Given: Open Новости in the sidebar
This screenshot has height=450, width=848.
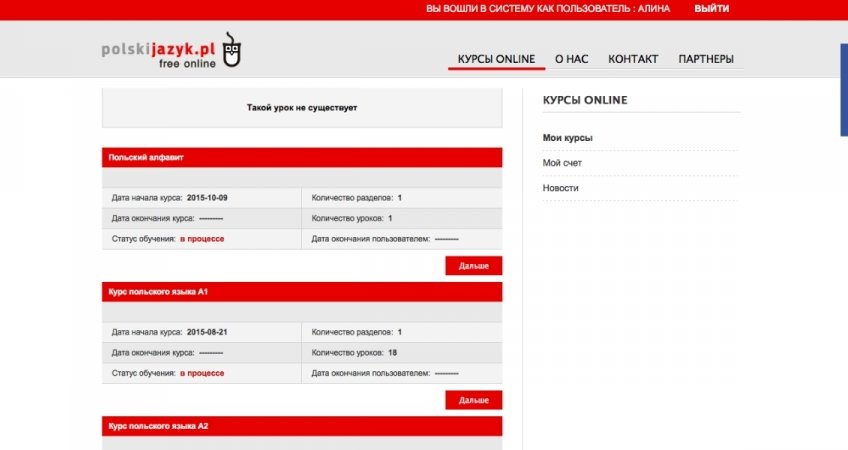Looking at the screenshot, I should [x=560, y=188].
